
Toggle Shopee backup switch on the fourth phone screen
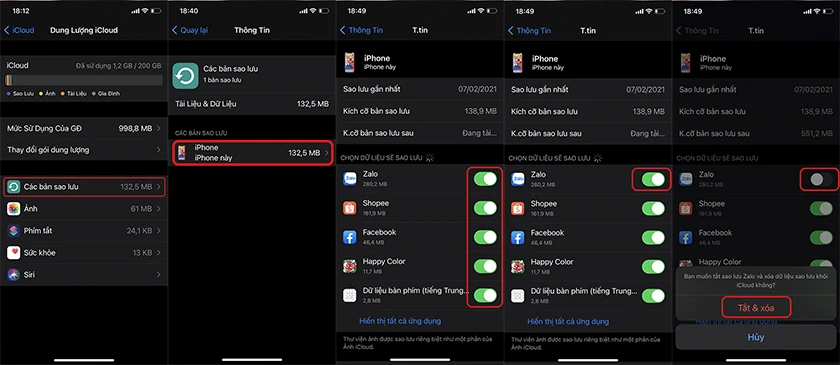[x=653, y=208]
